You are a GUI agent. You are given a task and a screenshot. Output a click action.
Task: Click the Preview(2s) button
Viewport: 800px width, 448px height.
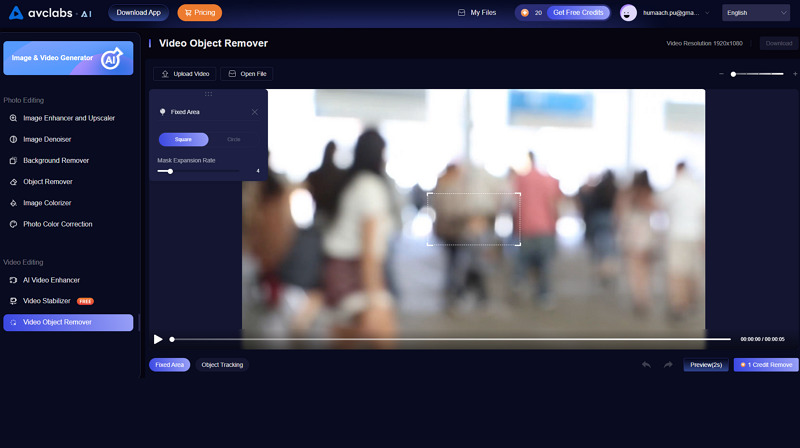[706, 365]
